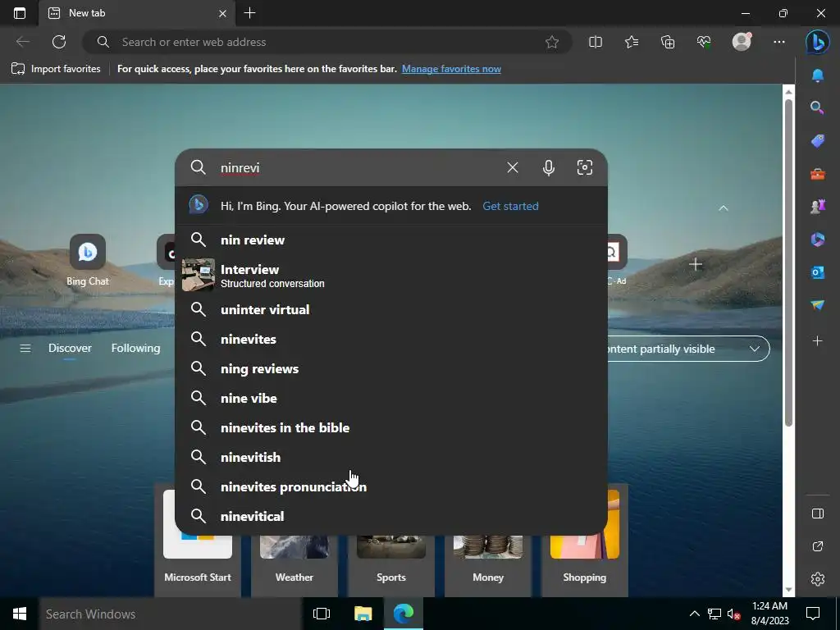Viewport: 840px width, 630px height.
Task: Select 'ninevitish' suggestion
Action: [391, 457]
